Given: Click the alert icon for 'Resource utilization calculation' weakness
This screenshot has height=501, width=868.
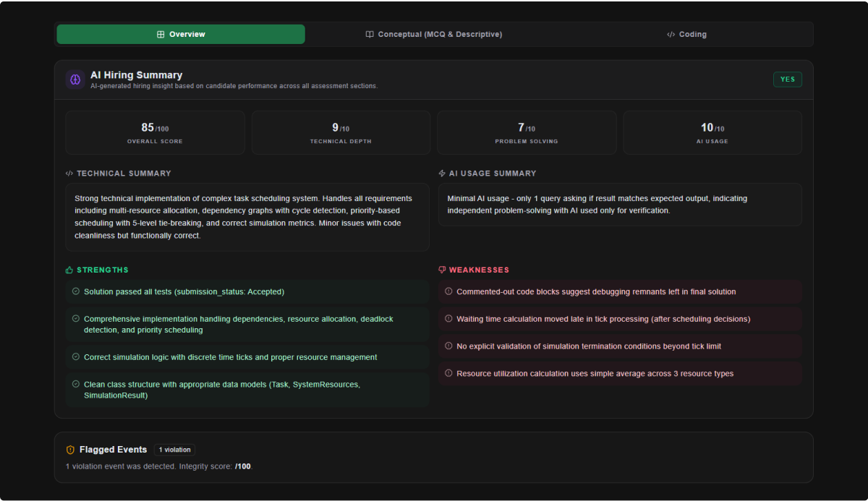Looking at the screenshot, I should [x=448, y=374].
